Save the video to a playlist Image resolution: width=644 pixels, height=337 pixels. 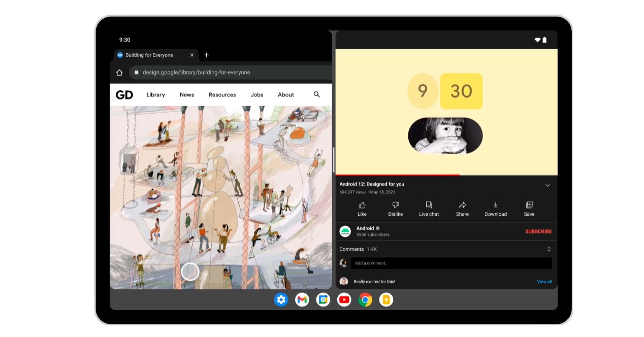click(529, 209)
